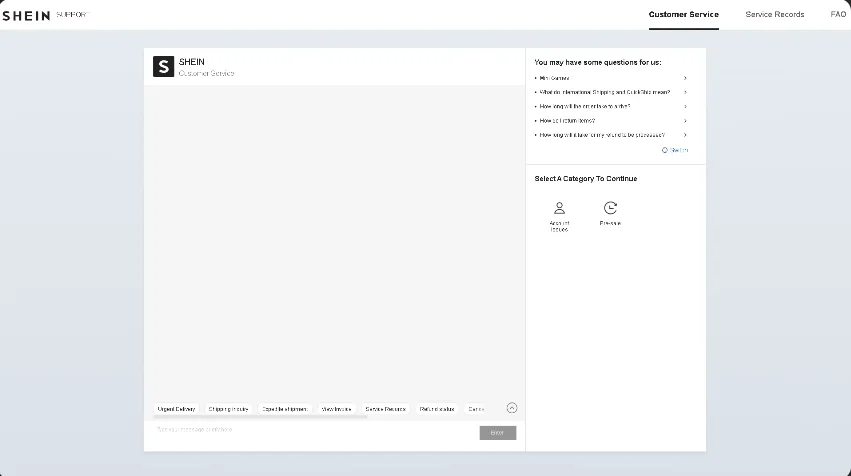The image size is (851, 476).
Task: Click the Refund status quick reply chip
Action: (437, 409)
